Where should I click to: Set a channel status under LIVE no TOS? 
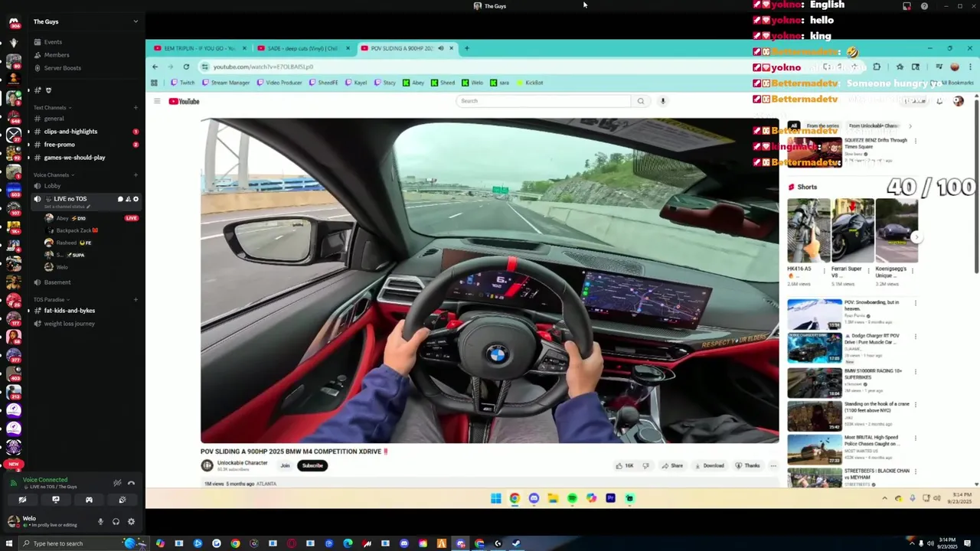[67, 207]
